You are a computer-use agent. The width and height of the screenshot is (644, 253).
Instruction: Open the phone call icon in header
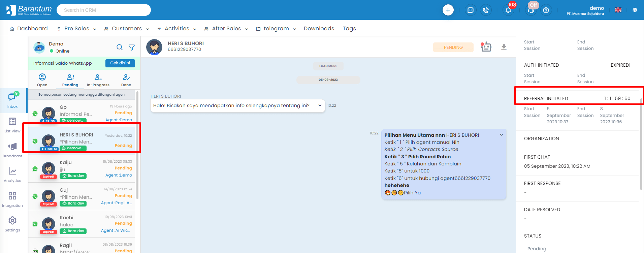tap(485, 10)
